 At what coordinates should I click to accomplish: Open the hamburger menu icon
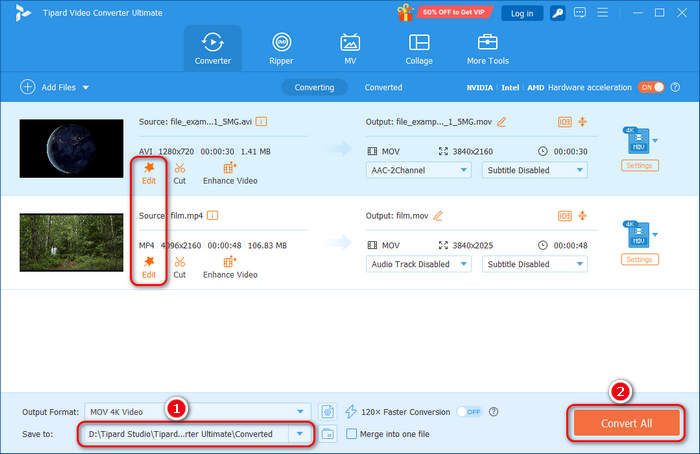point(603,12)
